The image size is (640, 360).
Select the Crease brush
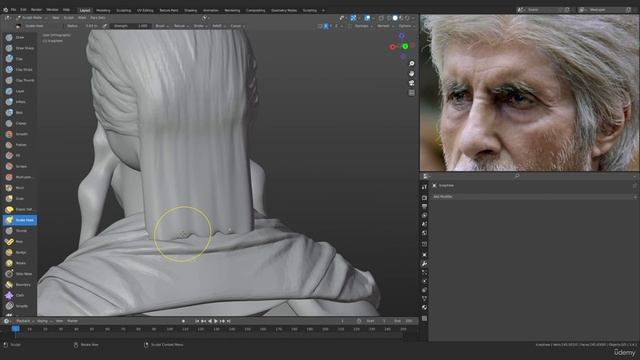tap(19, 123)
